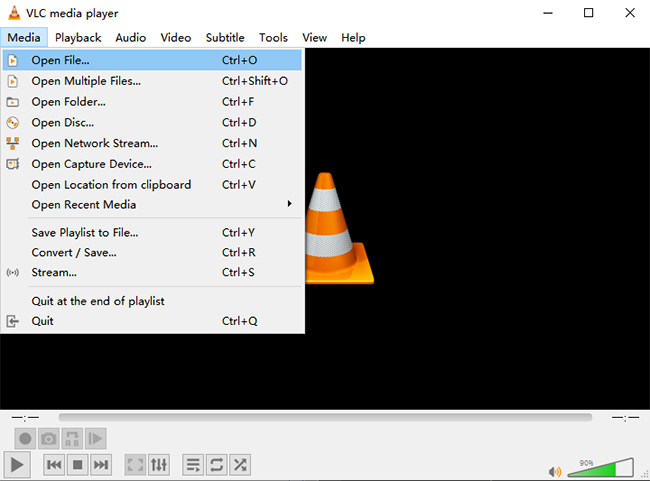Stop playback with the Stop button
This screenshot has width=650, height=481.
tap(78, 465)
